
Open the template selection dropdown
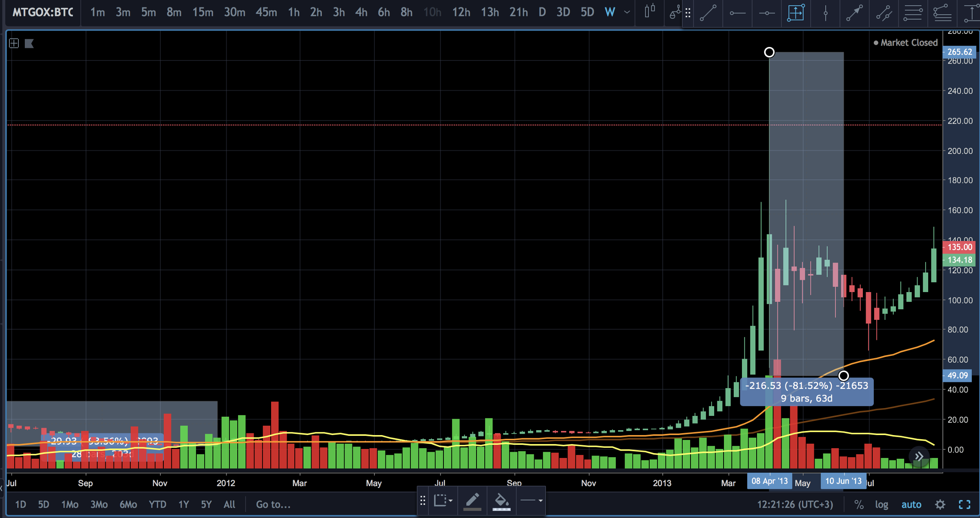coord(443,500)
